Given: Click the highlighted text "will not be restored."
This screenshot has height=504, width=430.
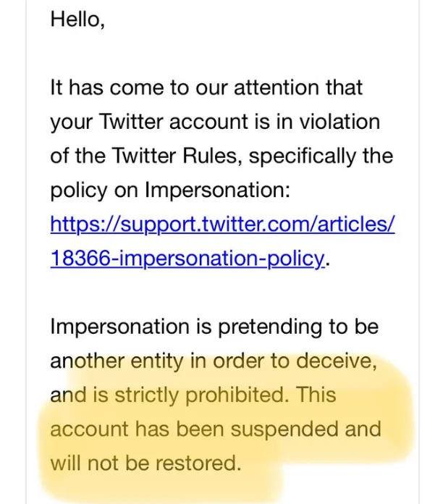Looking at the screenshot, I should pyautogui.click(x=146, y=463).
